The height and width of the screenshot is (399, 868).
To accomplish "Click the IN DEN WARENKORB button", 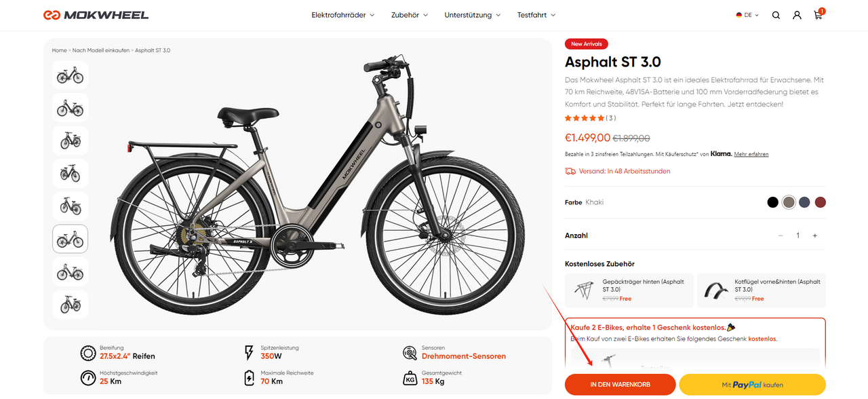I will (620, 385).
